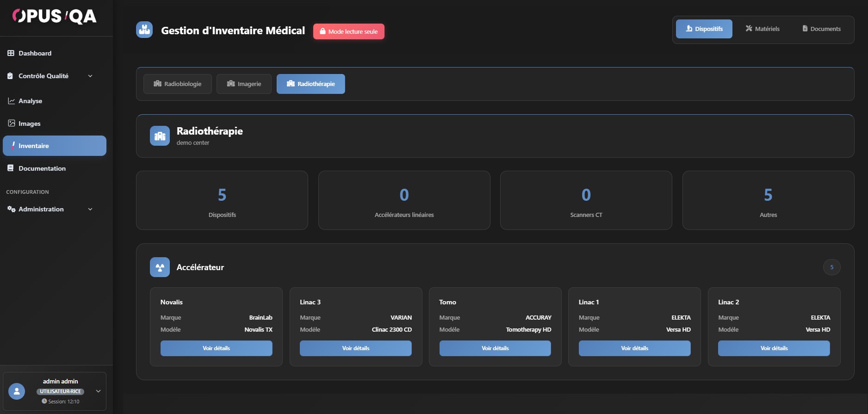Select the Radiobiologie department tab

pyautogui.click(x=178, y=84)
